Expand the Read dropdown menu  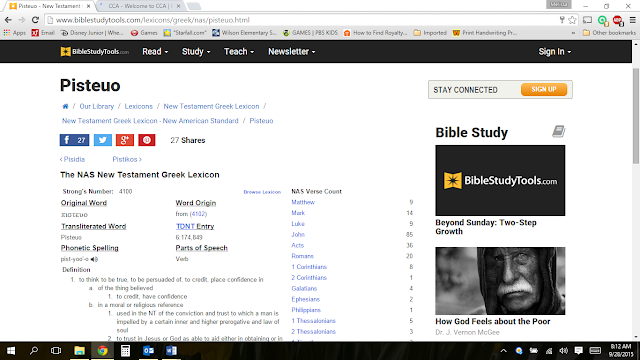click(155, 52)
